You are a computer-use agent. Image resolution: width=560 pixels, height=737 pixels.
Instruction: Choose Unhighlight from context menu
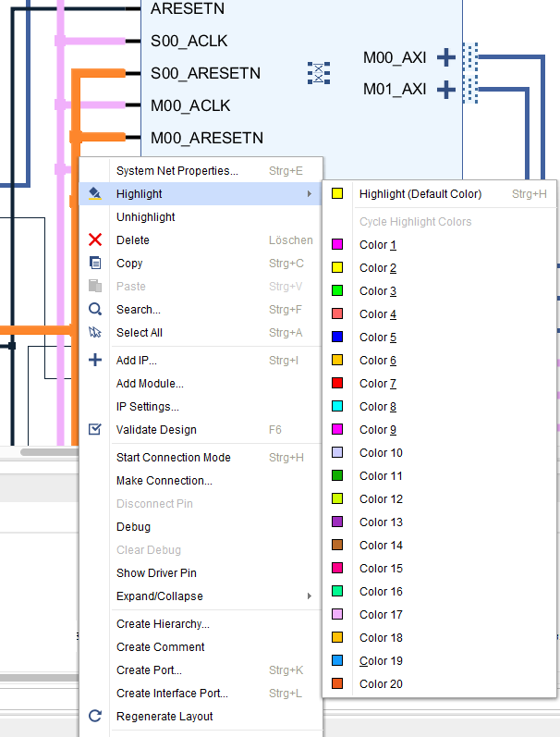(201, 216)
